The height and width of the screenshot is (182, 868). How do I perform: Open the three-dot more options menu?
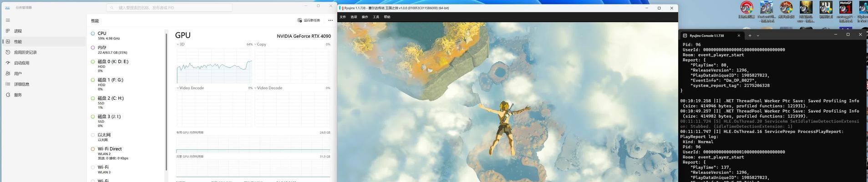(x=330, y=20)
